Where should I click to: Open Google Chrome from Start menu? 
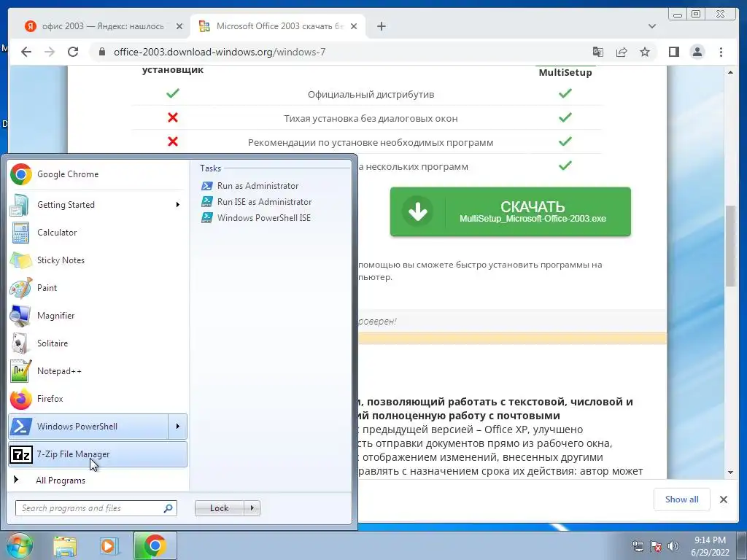click(x=97, y=174)
